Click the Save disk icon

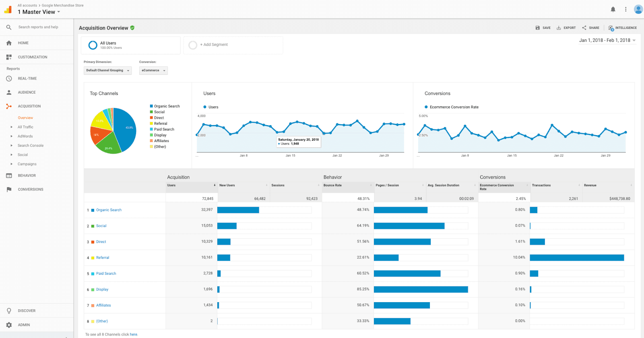tap(537, 28)
